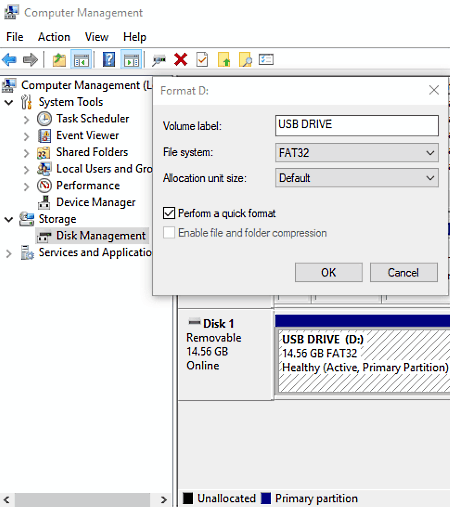
Task: Open the View menu
Action: click(97, 37)
